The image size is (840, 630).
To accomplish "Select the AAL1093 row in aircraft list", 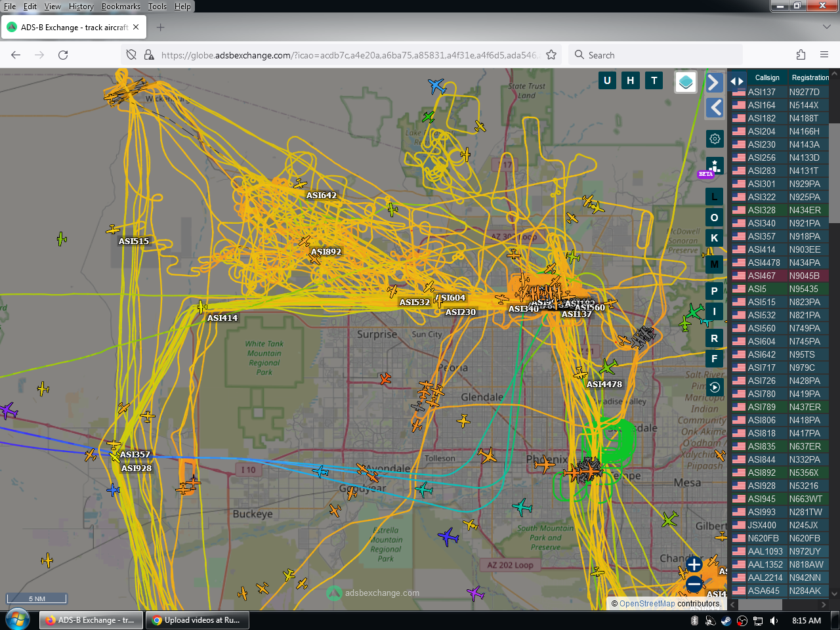I will click(x=780, y=551).
